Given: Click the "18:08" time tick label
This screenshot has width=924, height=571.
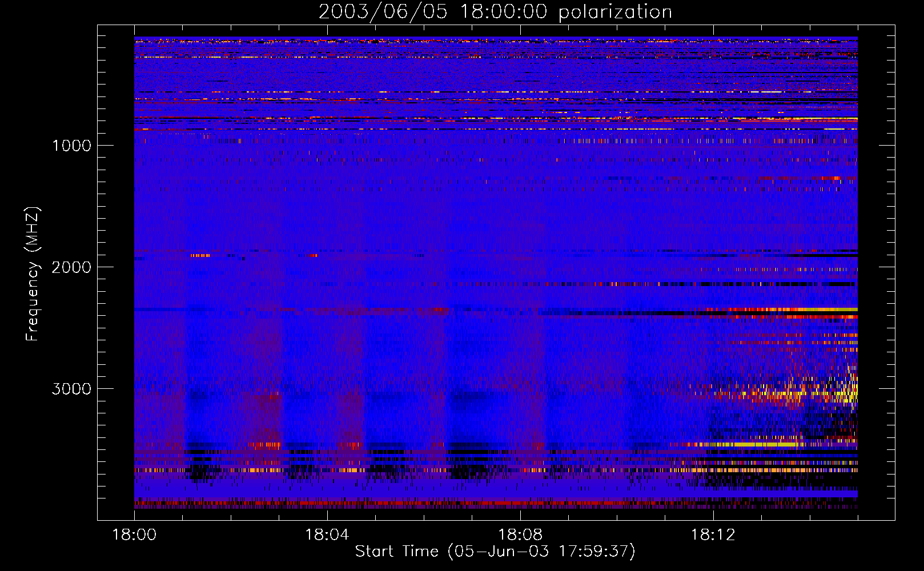Looking at the screenshot, I should click(x=520, y=535).
